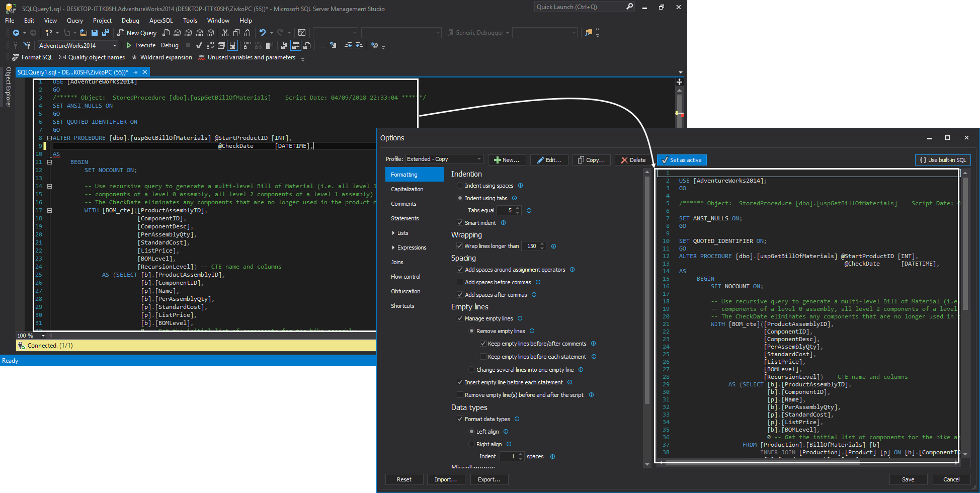Toggle Wildcard expansion in ApexSQL toolbar
This screenshot has width=980, height=493.
(162, 57)
